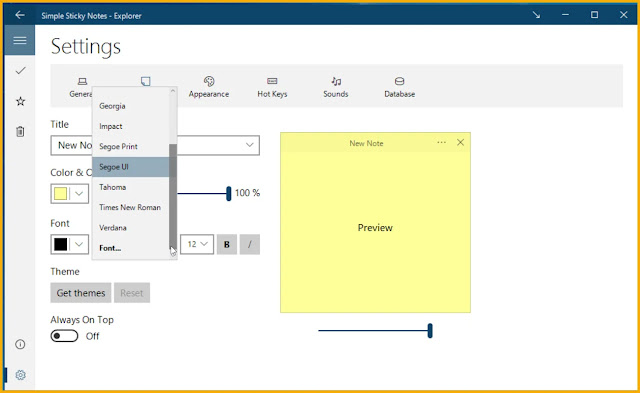Viewport: 640px width, 393px height.
Task: Switch to the Database tab
Action: point(400,87)
